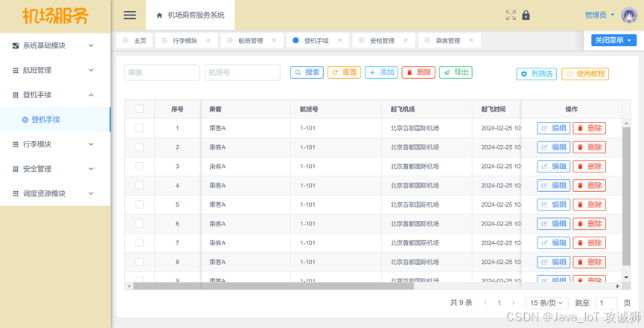
Task: Check the checkbox for row 5
Action: [140, 205]
